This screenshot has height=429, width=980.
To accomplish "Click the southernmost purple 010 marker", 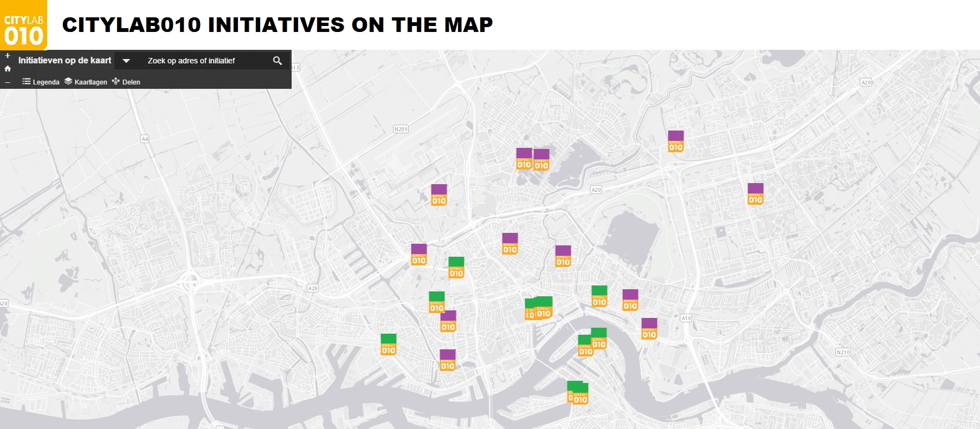I will 447,360.
